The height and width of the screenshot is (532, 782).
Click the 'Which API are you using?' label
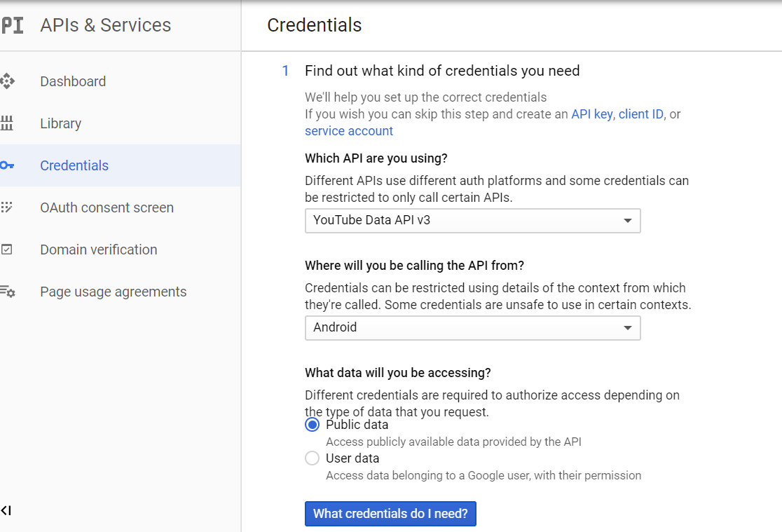click(376, 158)
